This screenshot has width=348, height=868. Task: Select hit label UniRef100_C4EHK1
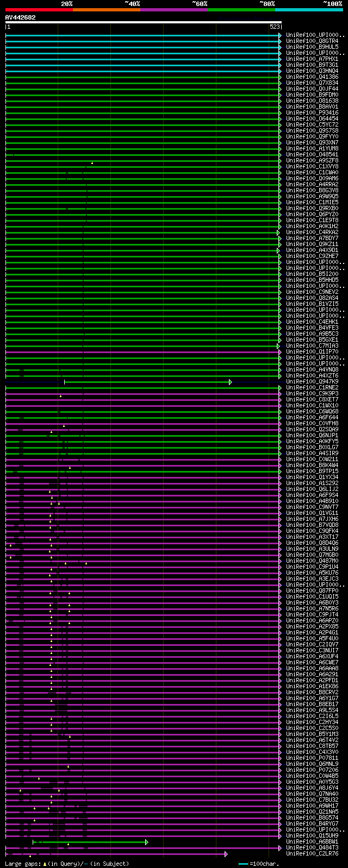tap(312, 322)
